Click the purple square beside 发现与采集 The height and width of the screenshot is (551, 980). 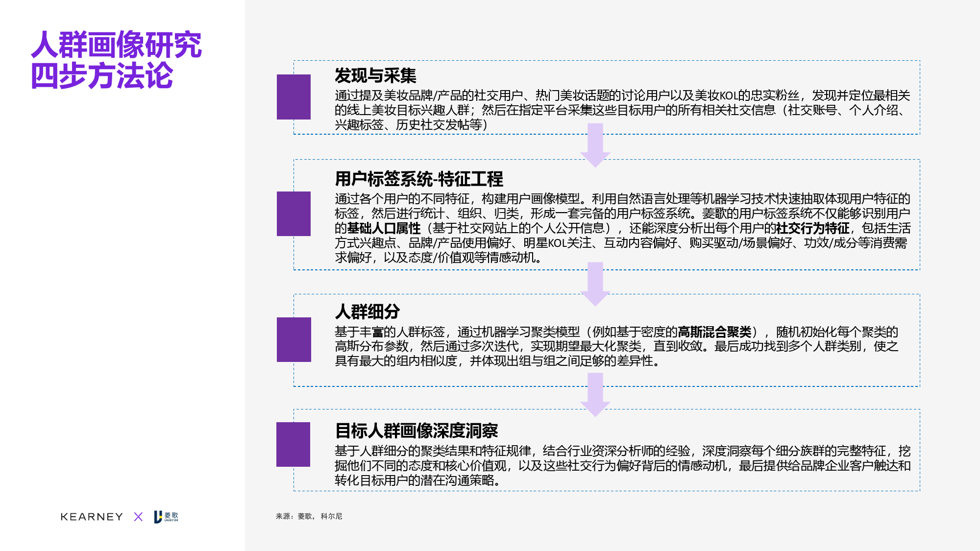click(x=294, y=97)
